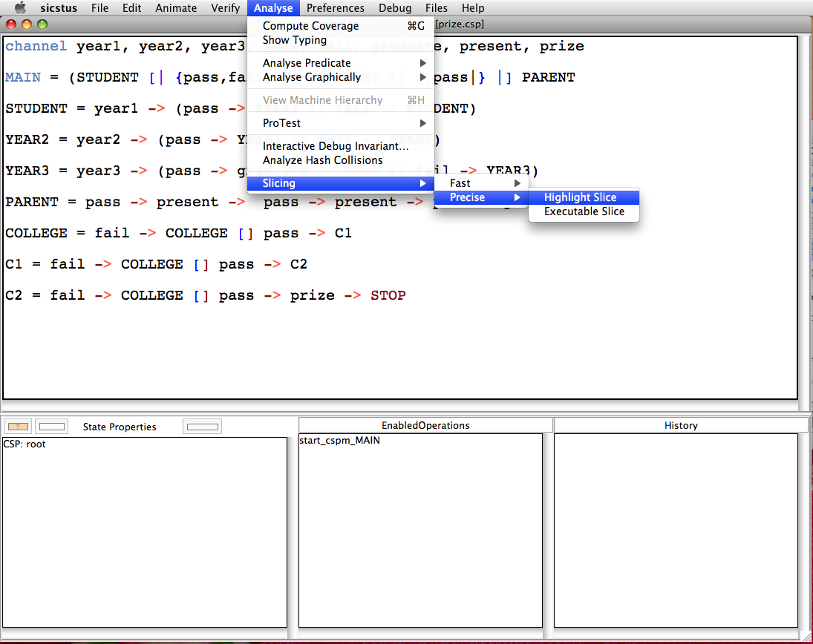Click the EnabledOperations panel header
Screen dimensions: 813x644
(x=425, y=426)
